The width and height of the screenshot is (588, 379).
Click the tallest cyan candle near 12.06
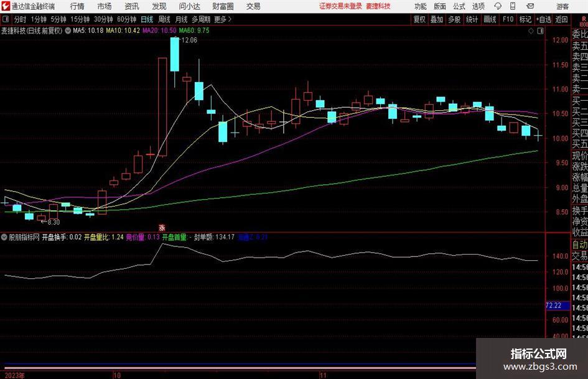point(174,55)
